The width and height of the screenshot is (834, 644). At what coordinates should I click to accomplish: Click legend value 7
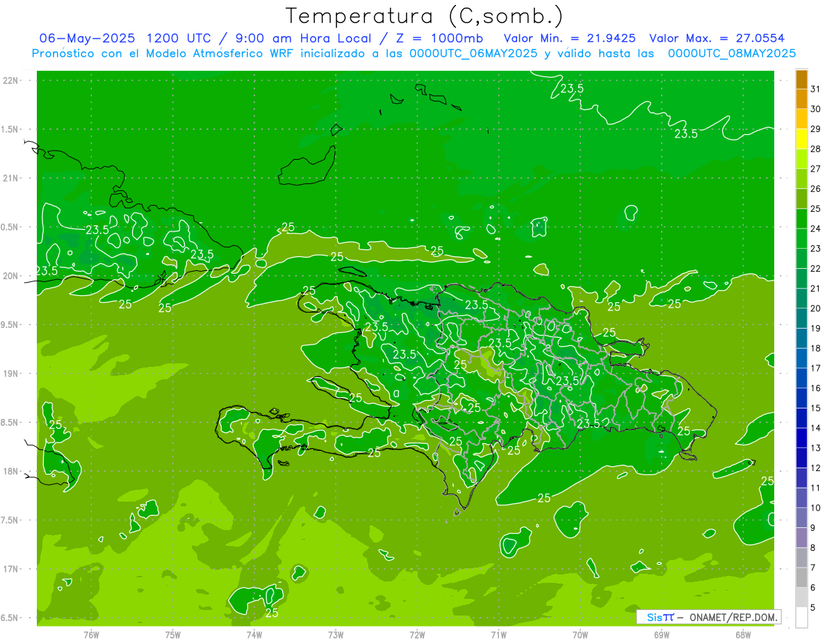(813, 568)
